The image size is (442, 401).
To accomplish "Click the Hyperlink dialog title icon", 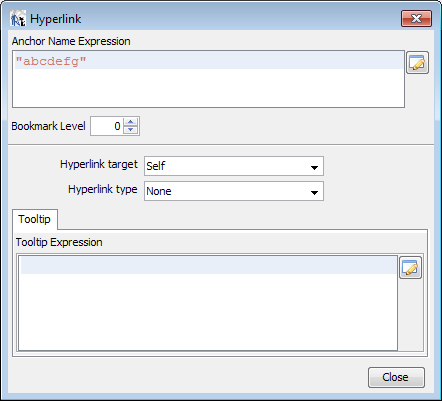I will [x=18, y=19].
